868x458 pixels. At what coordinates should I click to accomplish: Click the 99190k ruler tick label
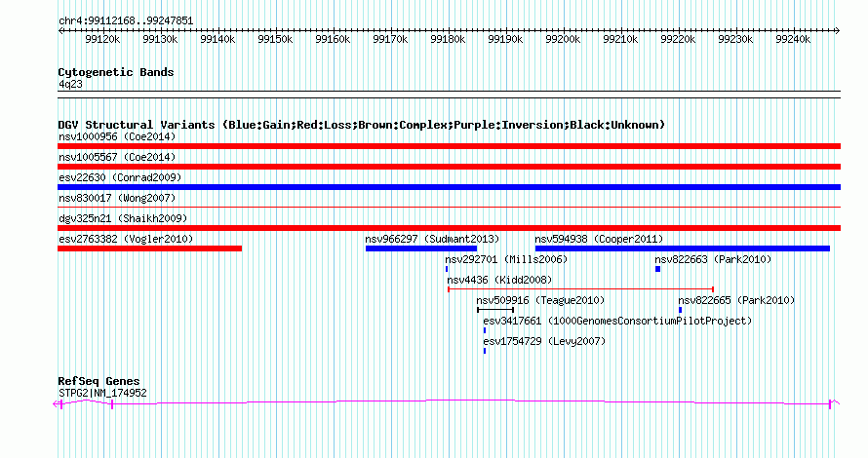505,39
